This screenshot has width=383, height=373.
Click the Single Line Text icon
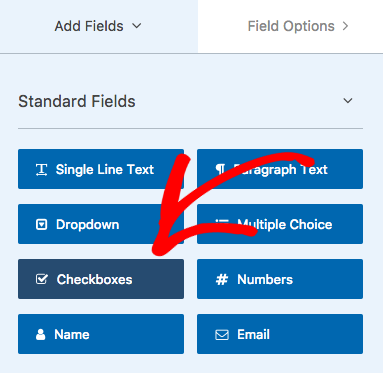point(41,169)
